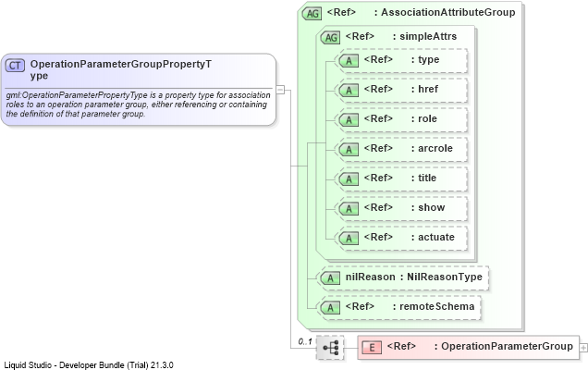Select the sequence compositor icon
The width and height of the screenshot is (588, 370).
click(330, 348)
